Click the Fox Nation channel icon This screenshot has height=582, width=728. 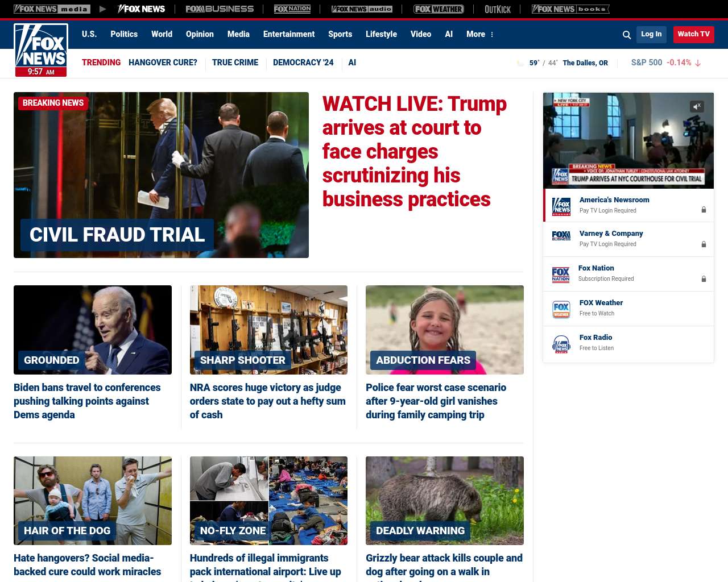[561, 275]
